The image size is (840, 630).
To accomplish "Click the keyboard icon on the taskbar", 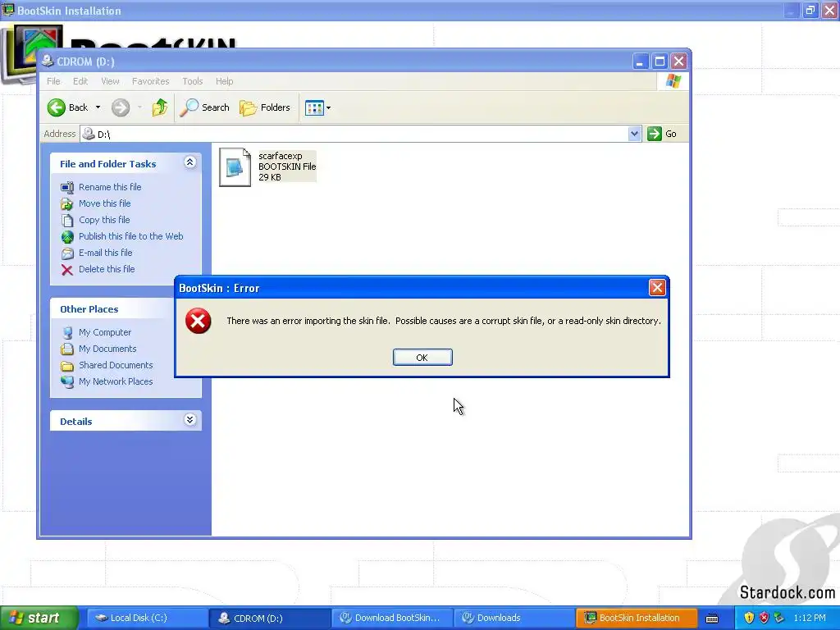I will (x=712, y=619).
